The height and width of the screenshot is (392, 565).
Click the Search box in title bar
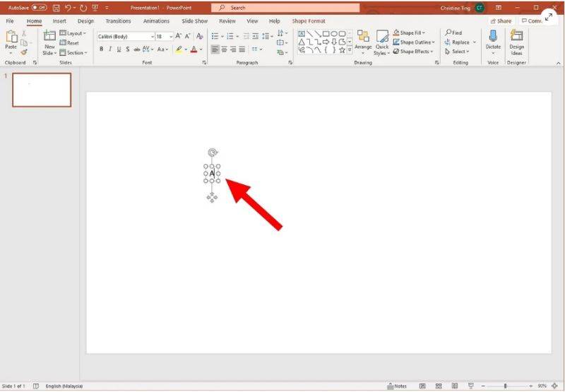tap(285, 8)
